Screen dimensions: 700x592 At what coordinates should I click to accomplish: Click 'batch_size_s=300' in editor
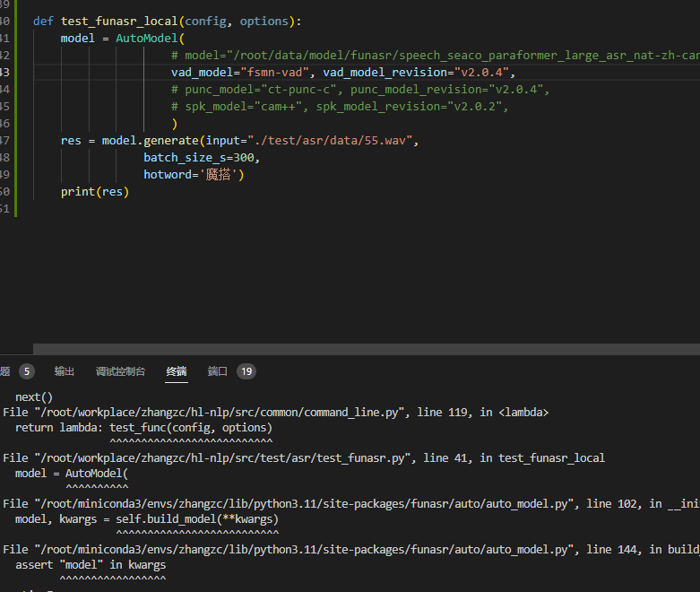tap(199, 158)
